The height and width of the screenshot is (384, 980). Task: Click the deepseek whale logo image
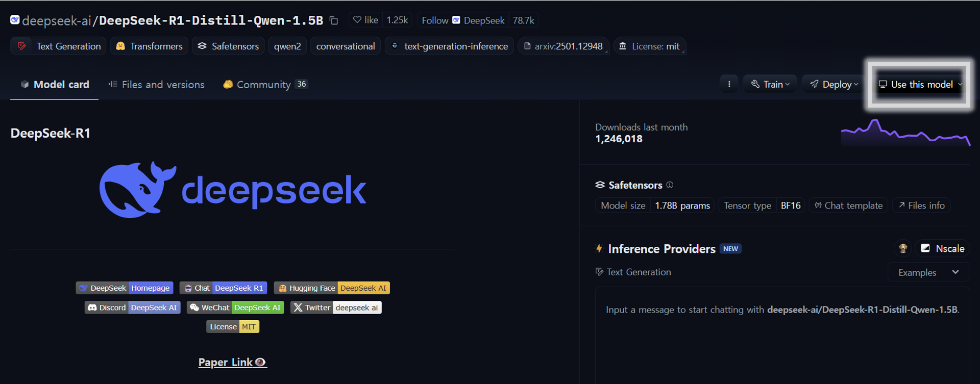tap(233, 190)
